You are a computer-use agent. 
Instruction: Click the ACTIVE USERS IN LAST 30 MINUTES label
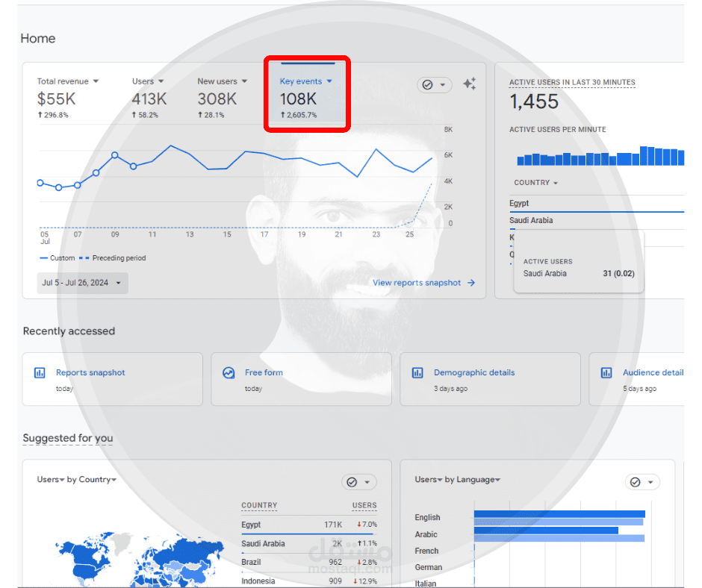(572, 82)
